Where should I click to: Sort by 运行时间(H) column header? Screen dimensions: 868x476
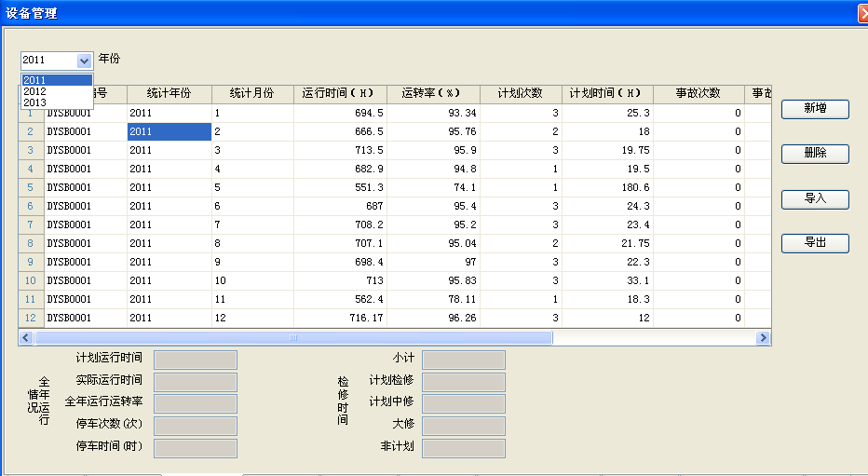[x=338, y=94]
